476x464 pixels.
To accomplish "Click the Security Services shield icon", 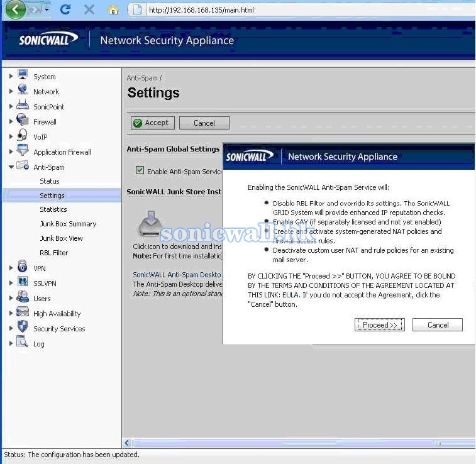I will (23, 326).
